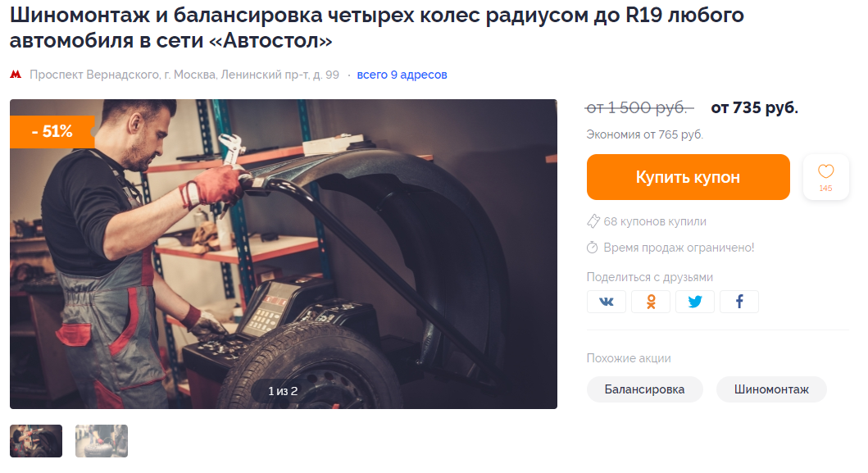Select the first mechanic photo thumbnail
868x473 pixels.
click(x=36, y=441)
